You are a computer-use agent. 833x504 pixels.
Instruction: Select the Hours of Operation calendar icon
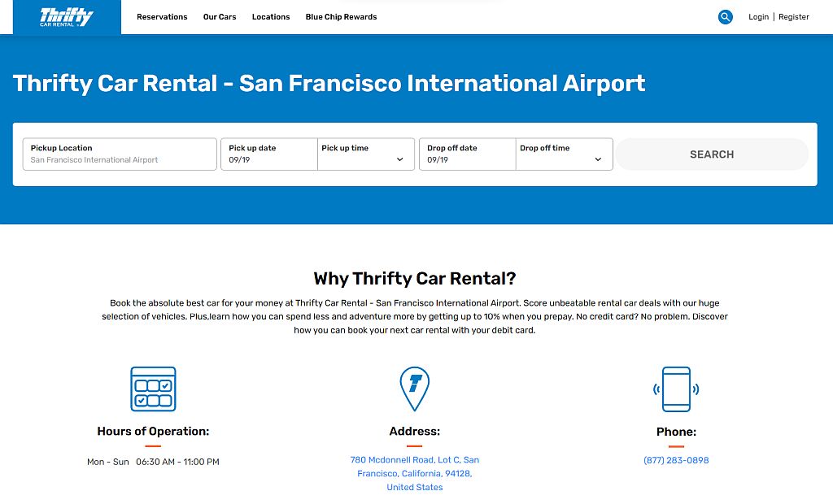click(153, 389)
